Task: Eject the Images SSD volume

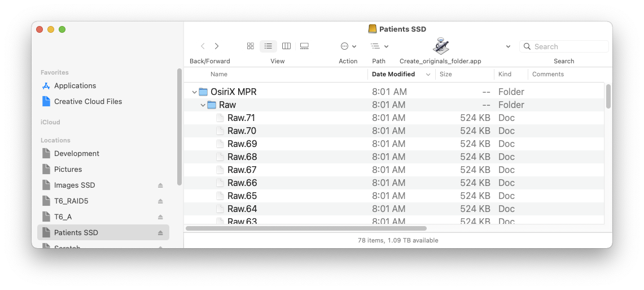Action: click(161, 185)
